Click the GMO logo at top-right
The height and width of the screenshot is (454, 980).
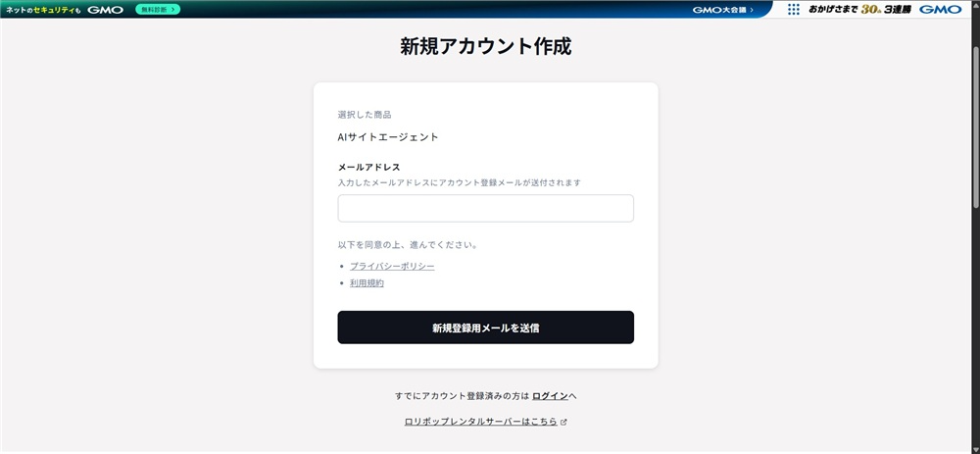(941, 10)
